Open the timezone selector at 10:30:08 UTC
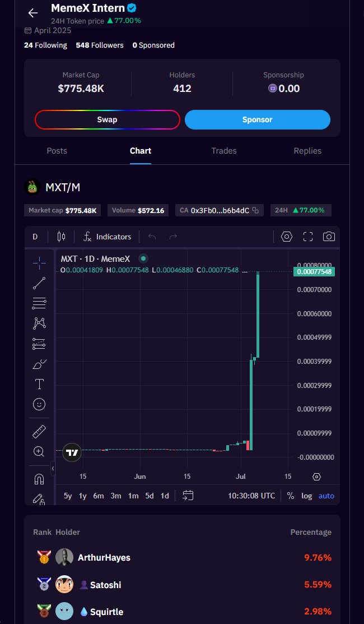This screenshot has height=624, width=364. (x=251, y=496)
